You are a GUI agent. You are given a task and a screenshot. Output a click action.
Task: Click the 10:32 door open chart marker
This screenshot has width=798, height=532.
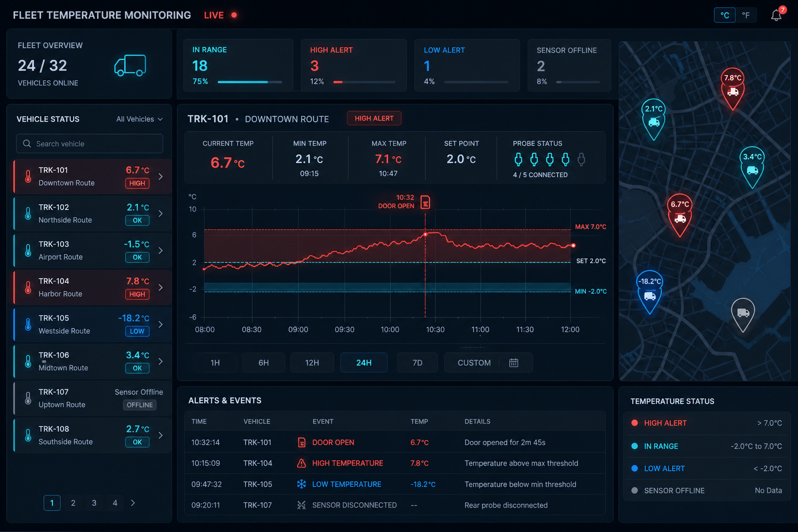(x=425, y=234)
